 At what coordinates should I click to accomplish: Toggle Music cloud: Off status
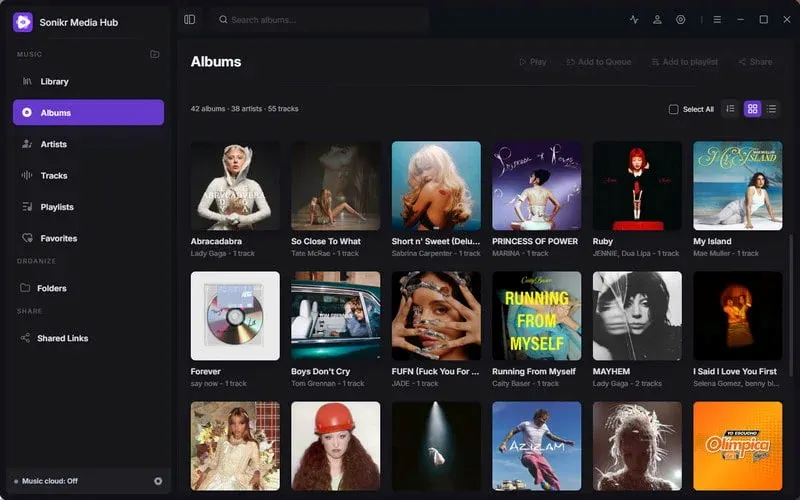point(46,481)
